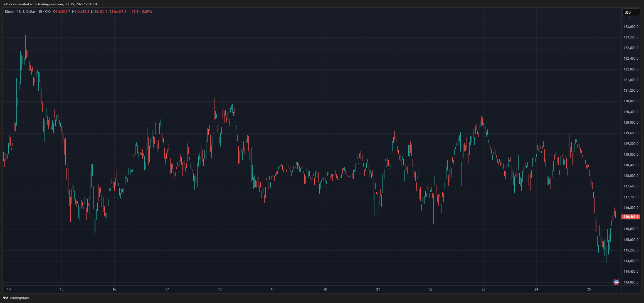
Task: Click the TradingView logo at bottom left
Action: [x=16, y=298]
